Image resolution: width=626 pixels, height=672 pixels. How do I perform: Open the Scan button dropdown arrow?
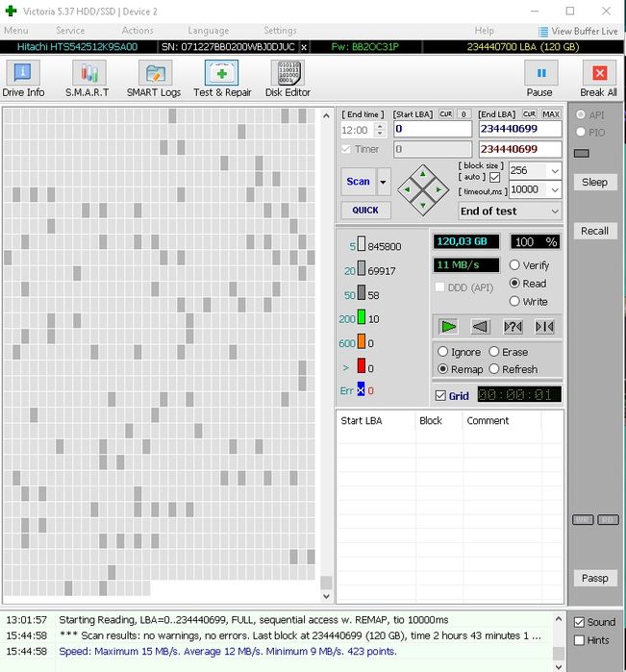(x=384, y=182)
